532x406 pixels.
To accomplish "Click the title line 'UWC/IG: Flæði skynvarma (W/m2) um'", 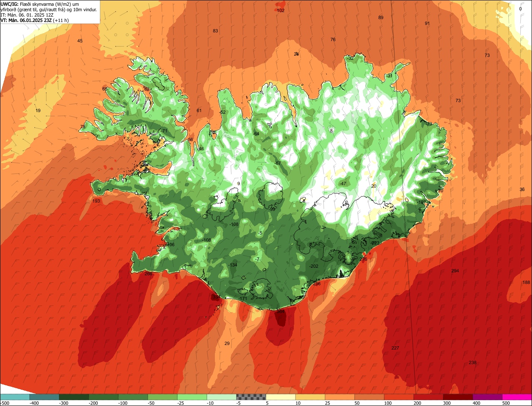I will coord(39,4).
